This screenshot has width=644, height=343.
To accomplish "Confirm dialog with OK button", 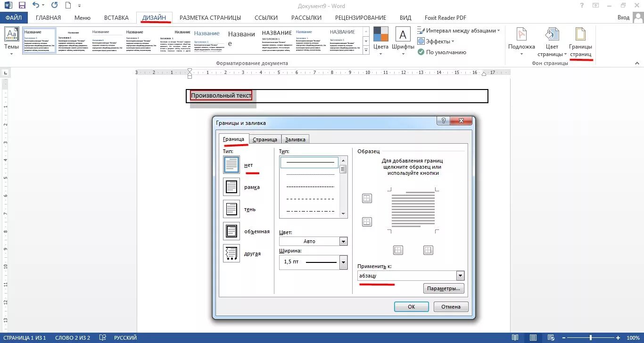I will (411, 307).
